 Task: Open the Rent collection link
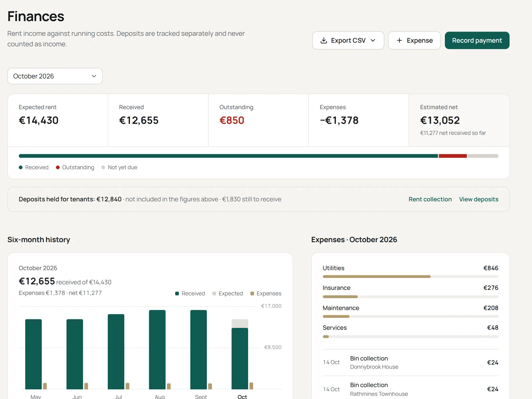430,199
